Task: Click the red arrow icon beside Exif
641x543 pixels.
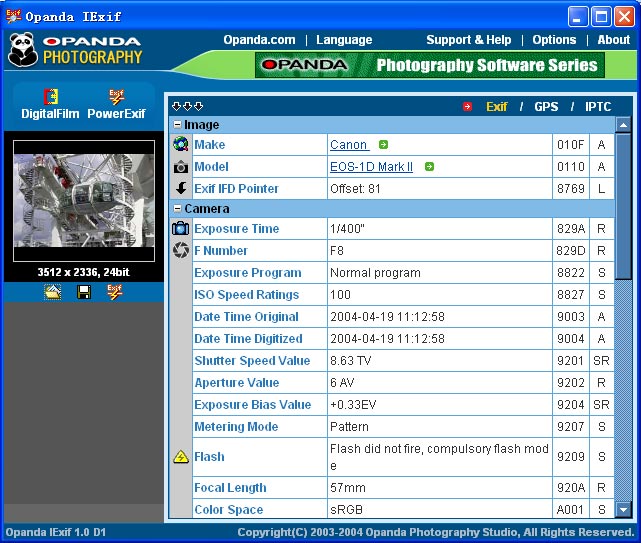Action: 467,107
